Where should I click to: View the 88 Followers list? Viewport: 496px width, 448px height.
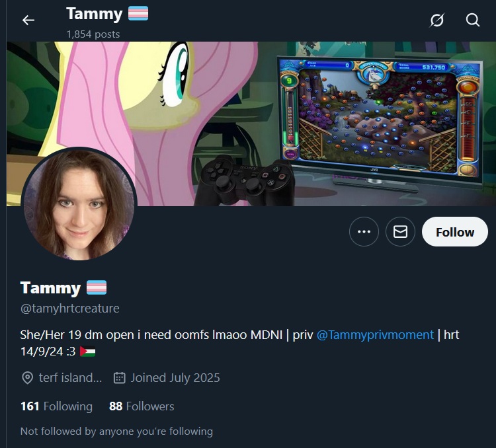point(142,406)
